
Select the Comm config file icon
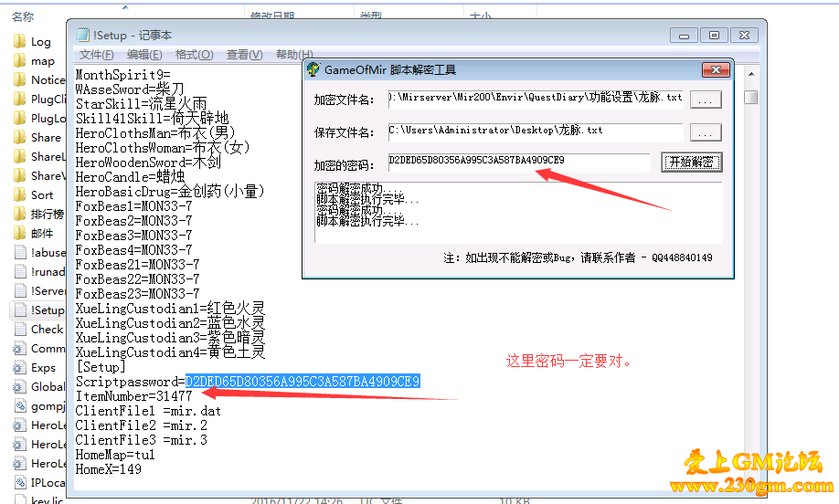tap(20, 349)
